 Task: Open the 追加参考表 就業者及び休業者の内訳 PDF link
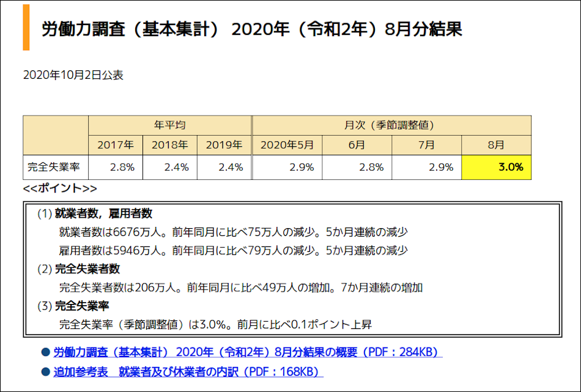188,372
